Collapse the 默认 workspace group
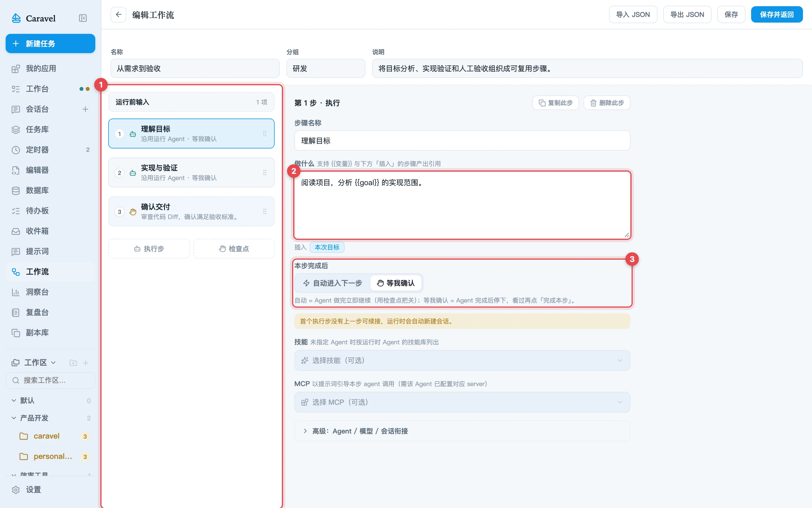 coord(14,400)
